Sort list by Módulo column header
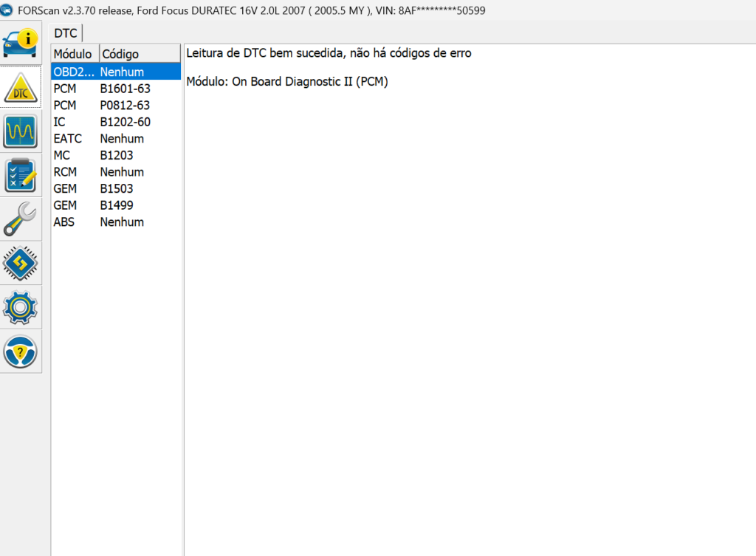The image size is (756, 556). (73, 54)
